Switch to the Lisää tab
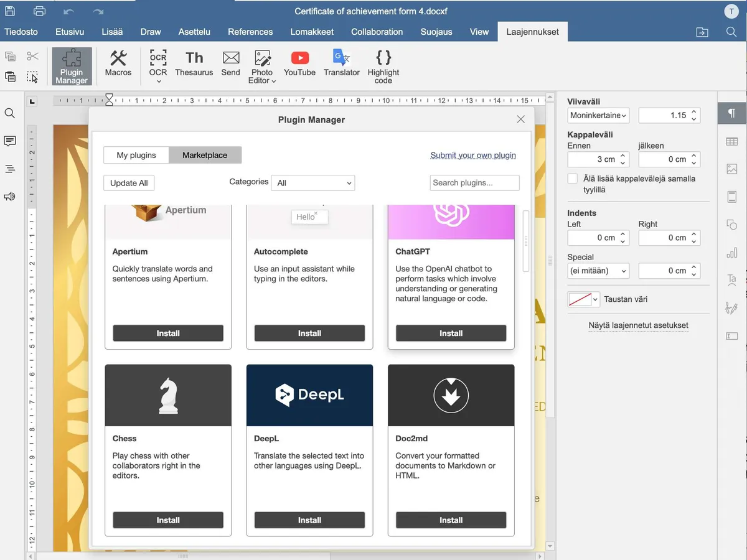This screenshot has width=747, height=560. click(112, 32)
